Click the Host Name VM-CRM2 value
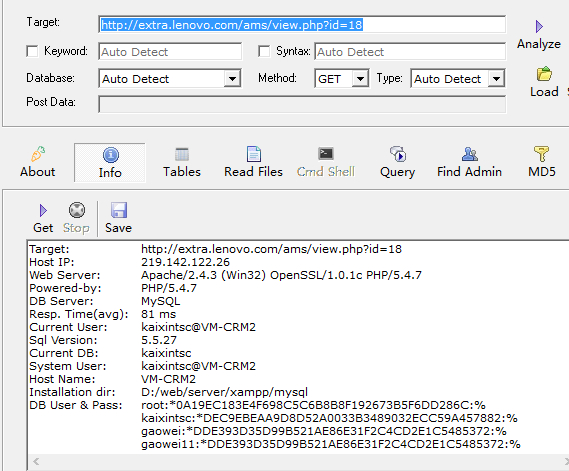This screenshot has height=471, width=569. click(168, 379)
